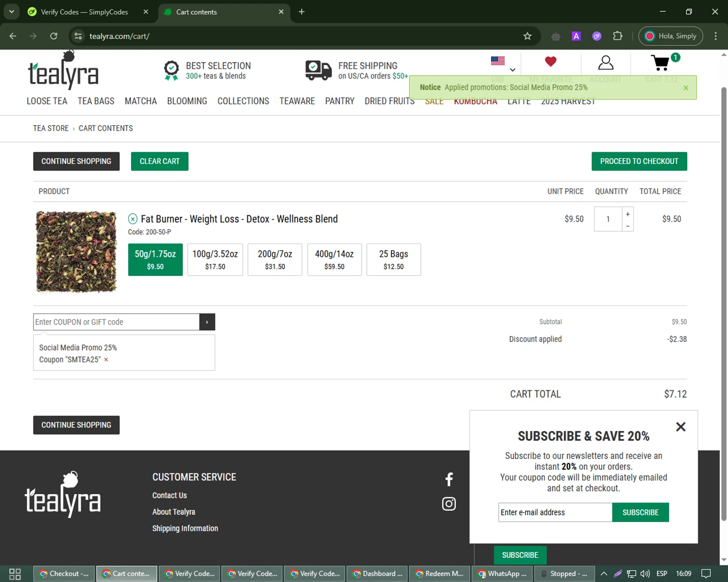This screenshot has height=582, width=728.
Task: Open My Favorite heart icon
Action: click(550, 62)
